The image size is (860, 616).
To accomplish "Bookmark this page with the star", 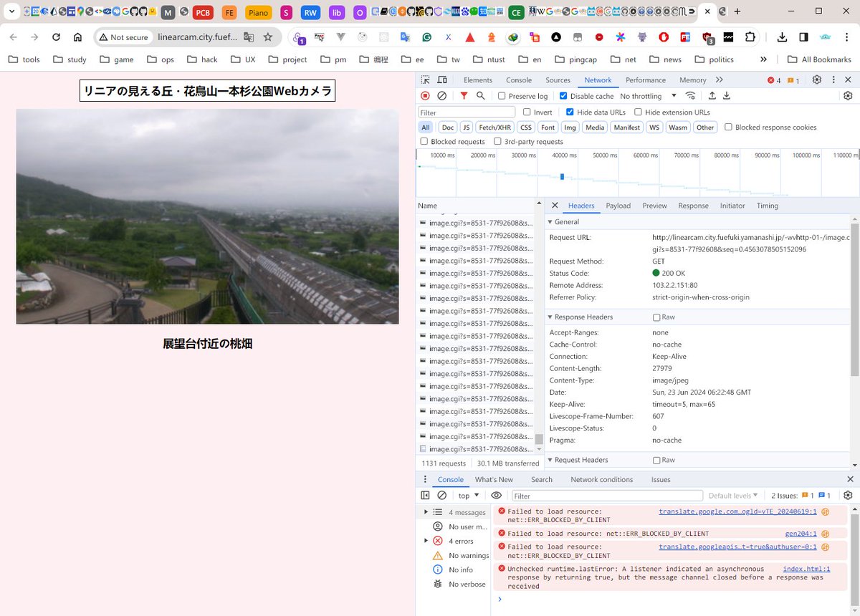I will point(268,37).
